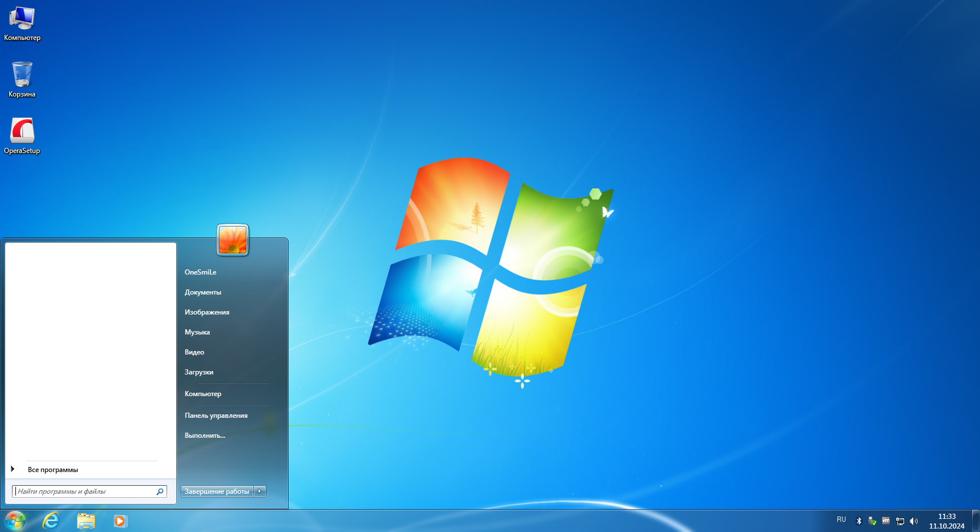Open Видео from the Start menu
This screenshot has width=980, height=532.
click(x=194, y=352)
